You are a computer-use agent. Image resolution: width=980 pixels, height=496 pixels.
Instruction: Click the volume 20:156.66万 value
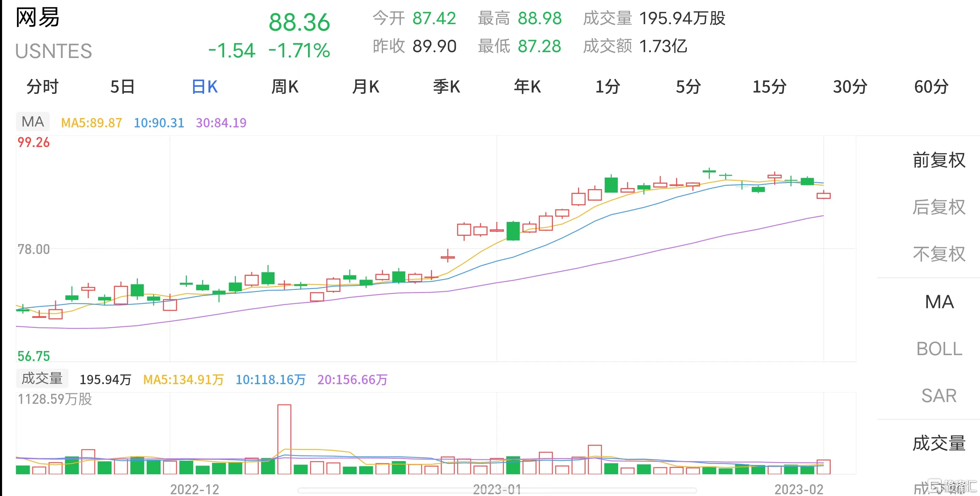(x=352, y=380)
